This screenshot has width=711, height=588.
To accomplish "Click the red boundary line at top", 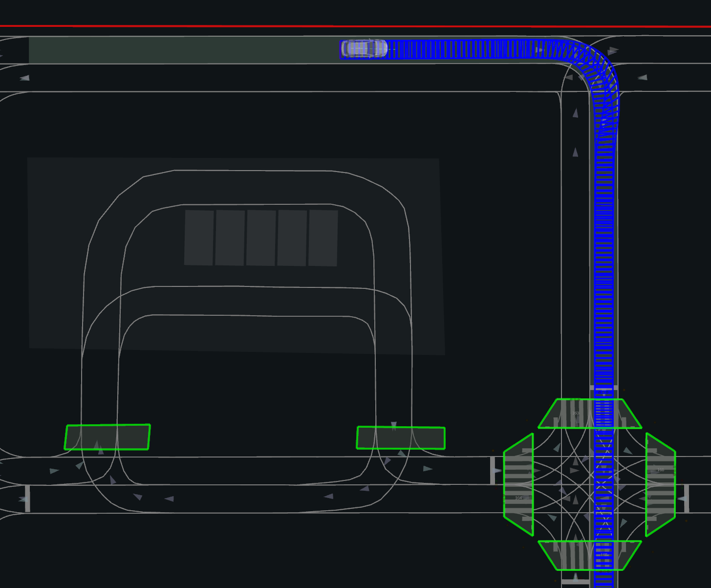I will (x=342, y=26).
